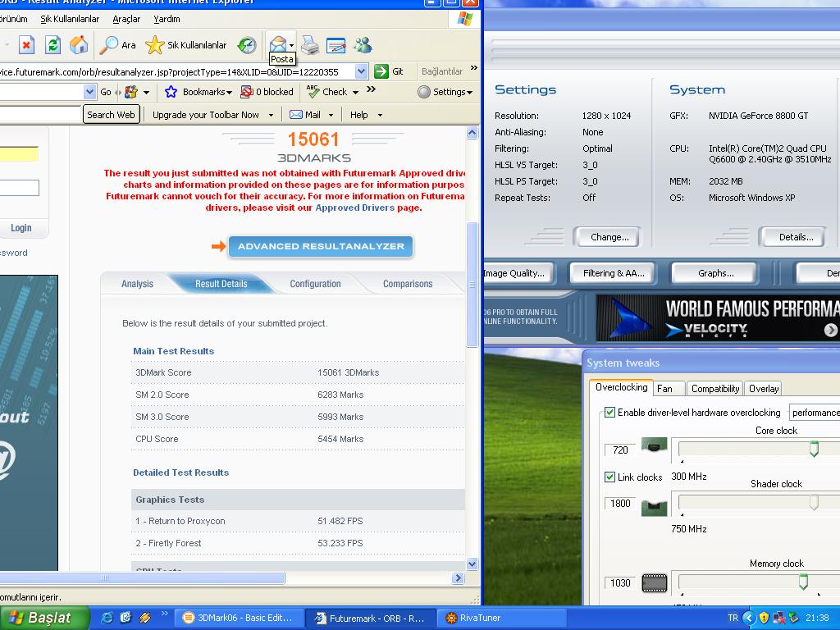Click the Check spelling toolbar icon
This screenshot has width=840, height=630.
coord(313,92)
